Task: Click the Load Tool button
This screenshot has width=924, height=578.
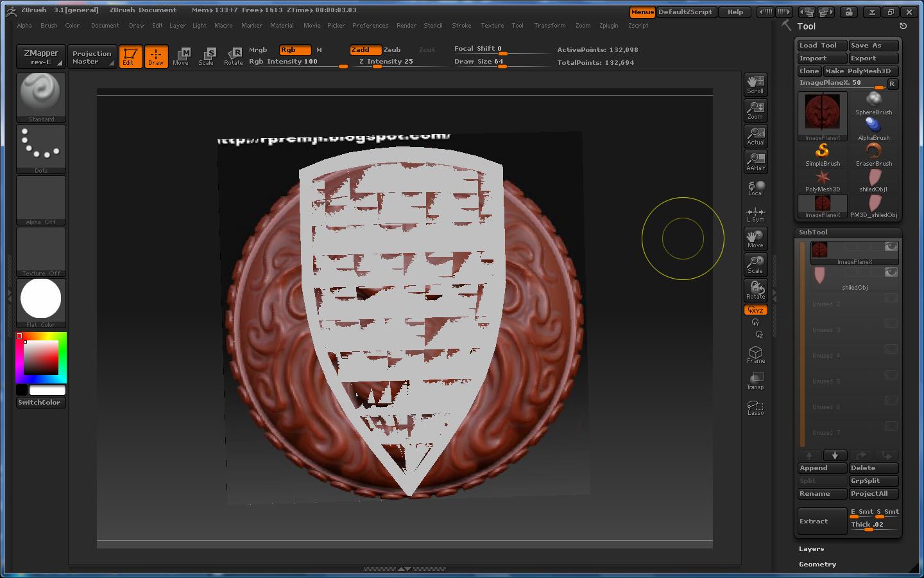Action: (821, 46)
